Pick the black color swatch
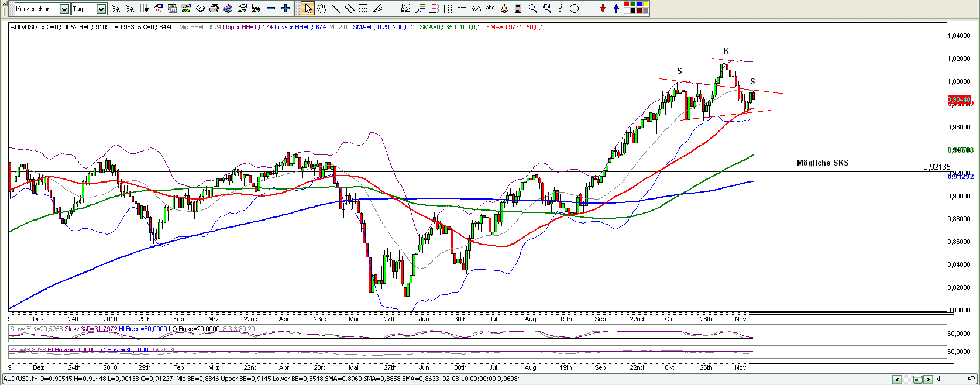980x385 pixels. coord(633,11)
